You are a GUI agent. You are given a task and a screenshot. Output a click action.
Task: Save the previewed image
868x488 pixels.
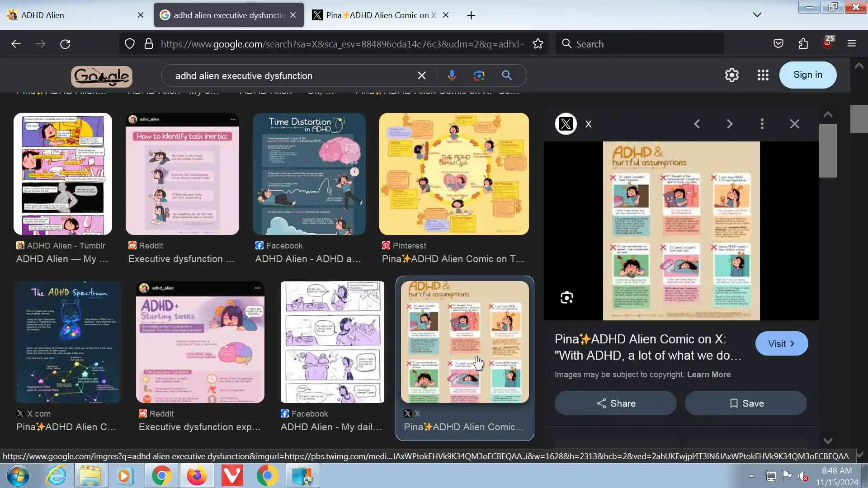pyautogui.click(x=745, y=403)
